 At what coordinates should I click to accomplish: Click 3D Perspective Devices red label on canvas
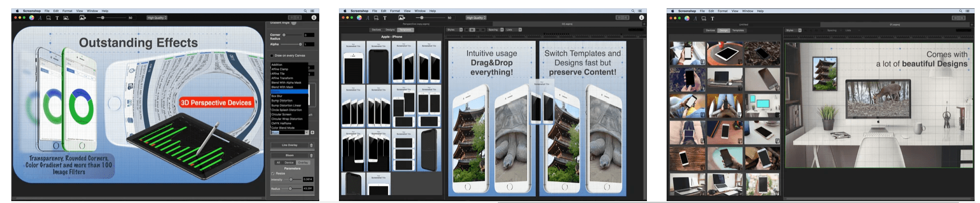(x=216, y=102)
